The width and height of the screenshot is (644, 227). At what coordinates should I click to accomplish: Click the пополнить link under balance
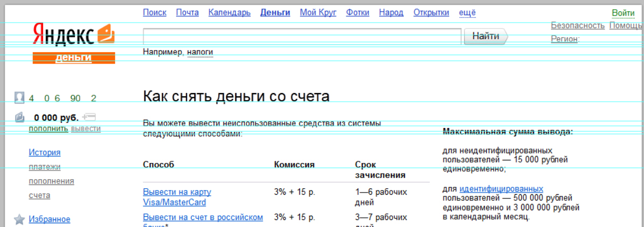point(48,129)
